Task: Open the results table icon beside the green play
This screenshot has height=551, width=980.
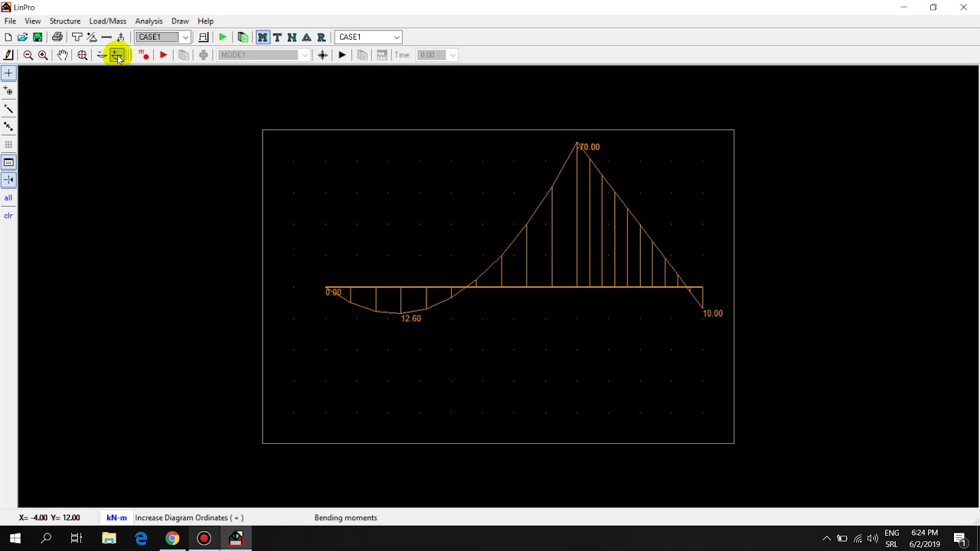Action: click(x=243, y=37)
